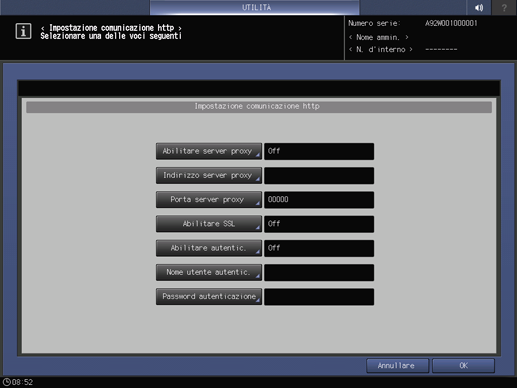Click the 08:52 time display
Image resolution: width=517 pixels, height=388 pixels.
coord(22,382)
